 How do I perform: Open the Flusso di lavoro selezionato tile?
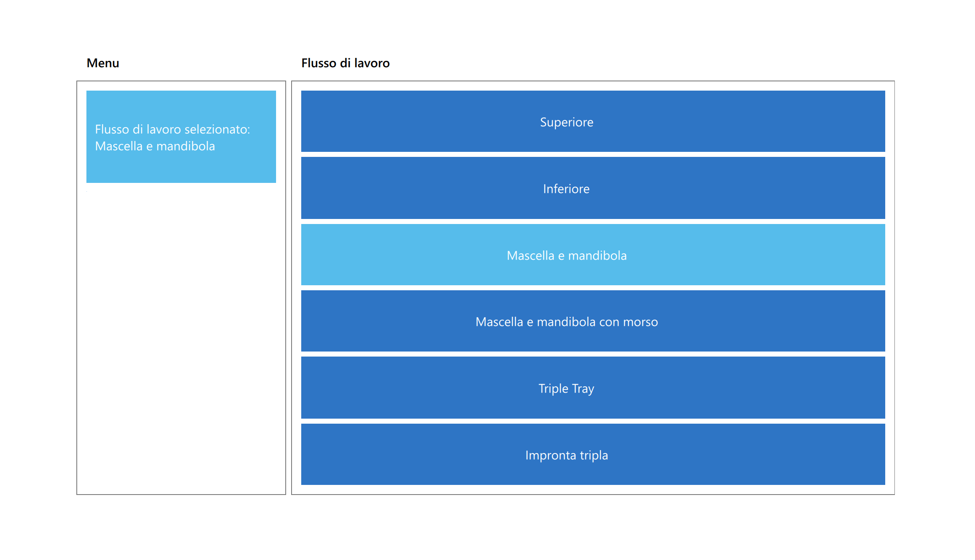181,137
